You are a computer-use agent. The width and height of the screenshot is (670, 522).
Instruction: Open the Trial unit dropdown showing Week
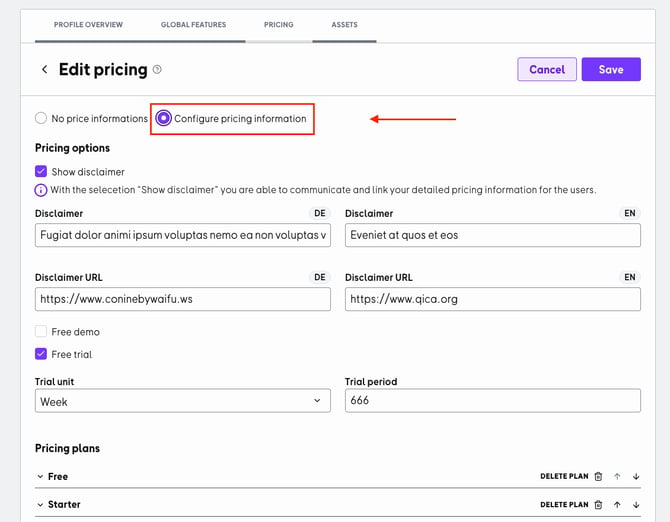(x=182, y=401)
